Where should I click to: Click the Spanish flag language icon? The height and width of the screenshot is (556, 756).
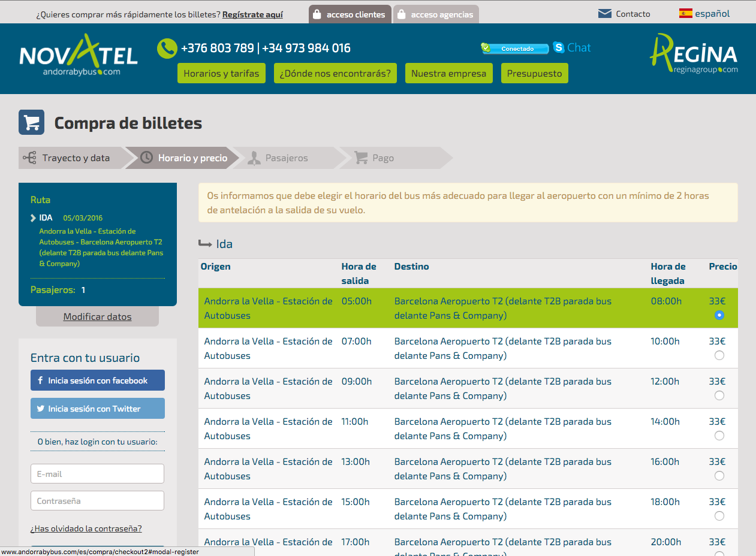685,13
